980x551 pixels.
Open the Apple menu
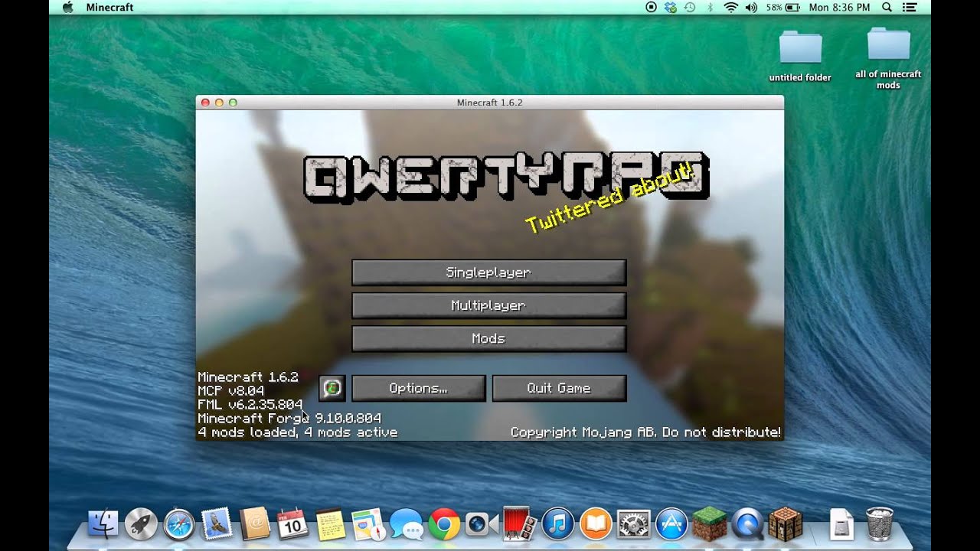[x=67, y=8]
